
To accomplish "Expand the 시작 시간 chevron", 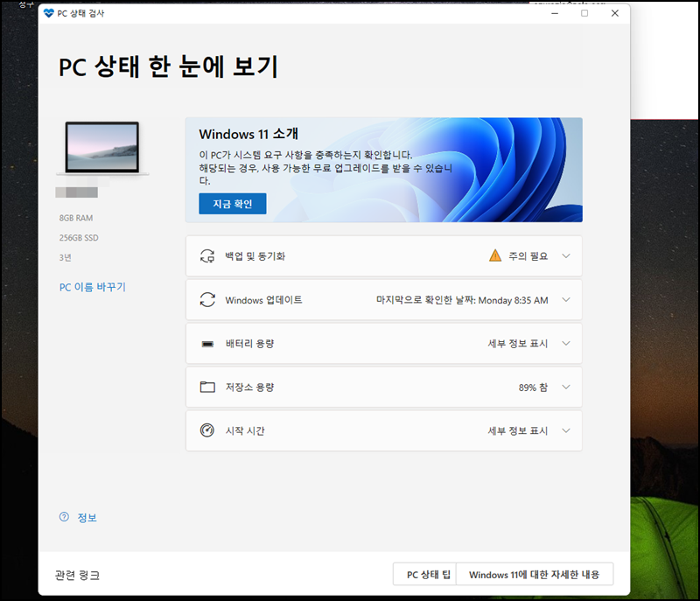I will [566, 430].
